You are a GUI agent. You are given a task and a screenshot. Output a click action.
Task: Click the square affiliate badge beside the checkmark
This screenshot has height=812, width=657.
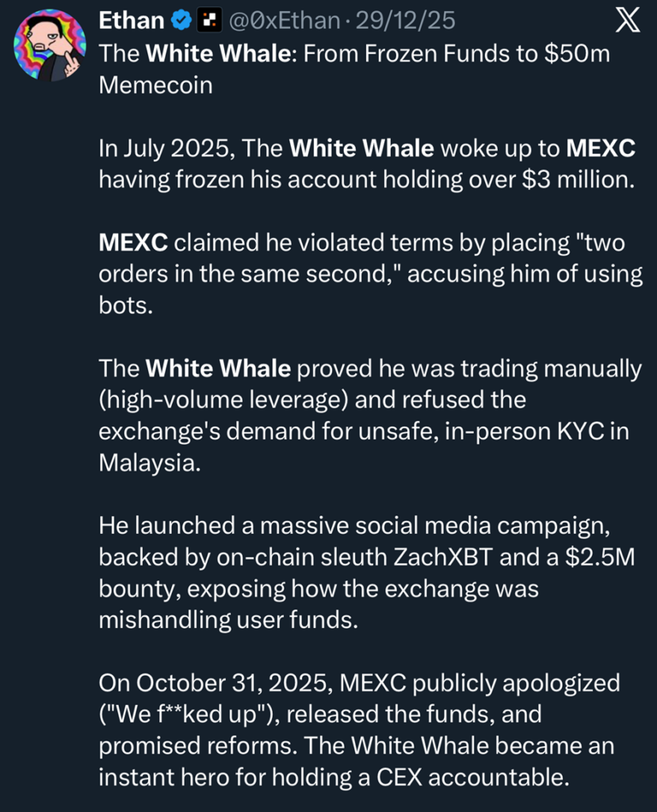click(208, 21)
